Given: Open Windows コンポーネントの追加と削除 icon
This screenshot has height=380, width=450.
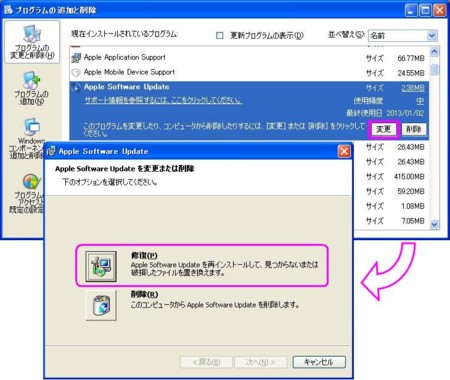Looking at the screenshot, I should [32, 127].
